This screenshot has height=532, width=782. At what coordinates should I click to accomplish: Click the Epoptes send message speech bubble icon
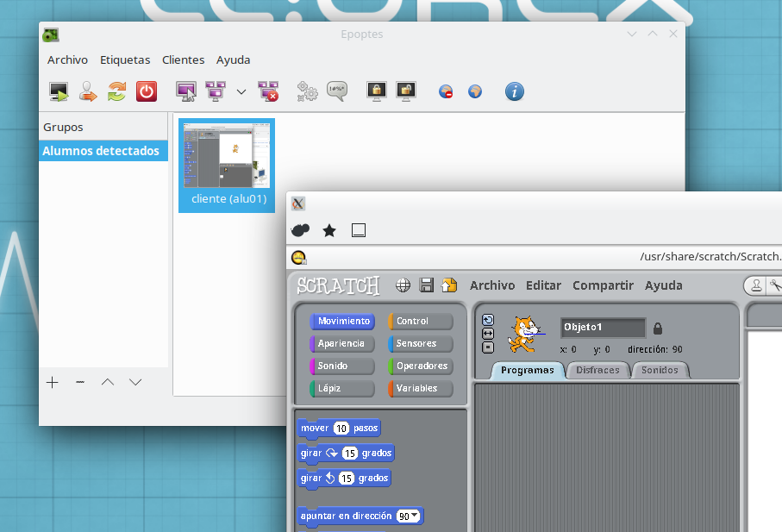[x=336, y=91]
